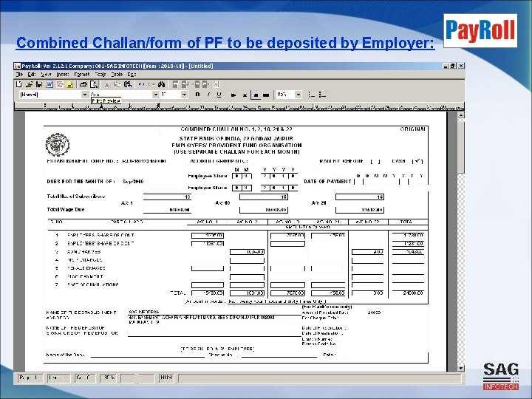Open the Edit menu

(x=32, y=75)
